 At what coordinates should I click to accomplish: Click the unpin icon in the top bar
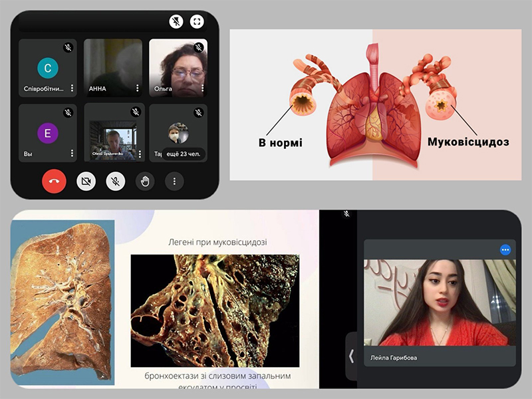pos(176,21)
